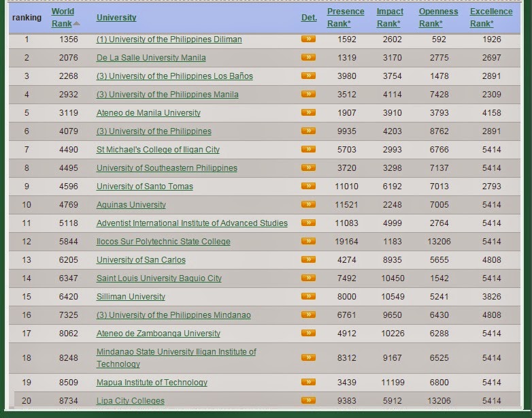Open St Michael's College of Iligan City link
Viewport: 532px width, 418px height.
click(x=158, y=149)
